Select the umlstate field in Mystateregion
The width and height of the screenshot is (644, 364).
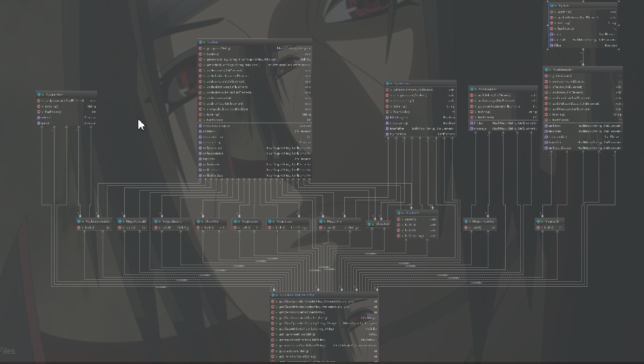tap(582, 126)
